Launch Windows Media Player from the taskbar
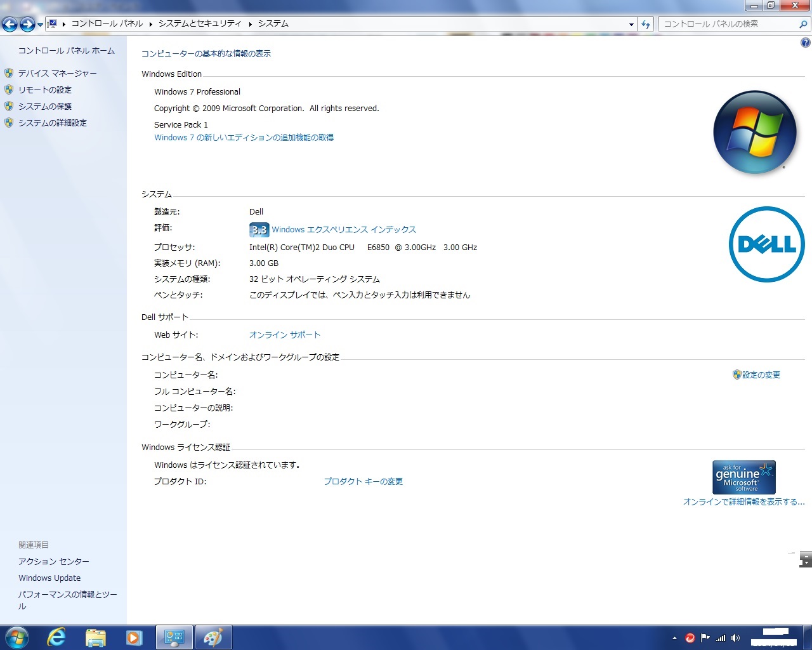This screenshot has width=812, height=650. (134, 637)
